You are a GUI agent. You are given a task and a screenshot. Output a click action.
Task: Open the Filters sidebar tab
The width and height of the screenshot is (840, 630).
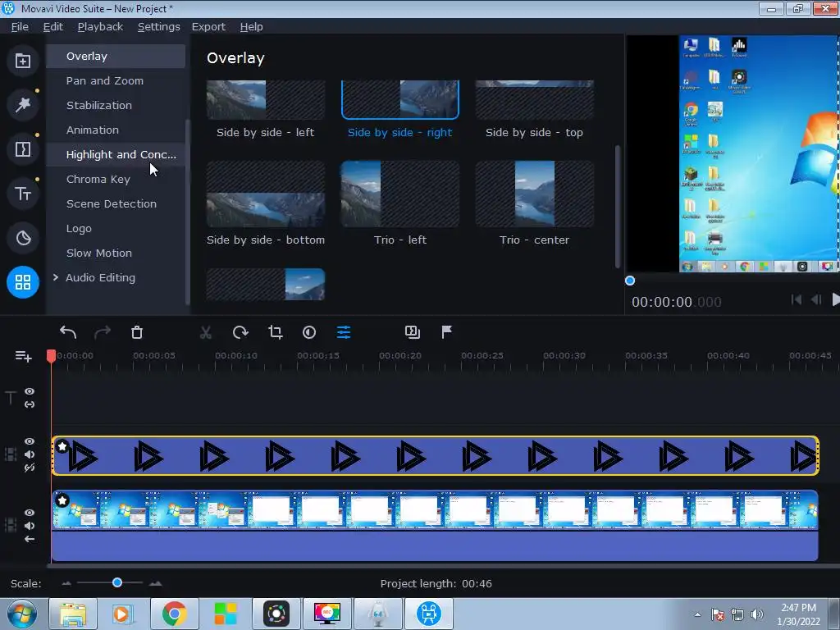click(22, 104)
